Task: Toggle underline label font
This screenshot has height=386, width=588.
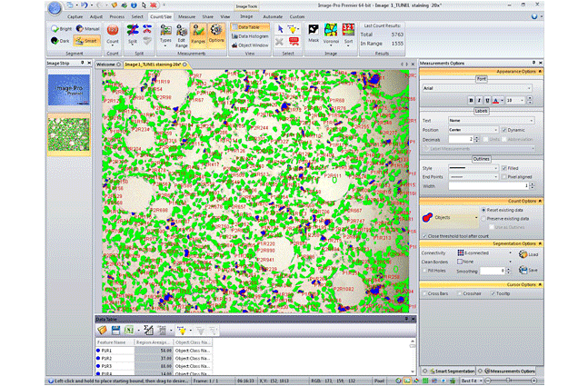Action: pos(487,101)
